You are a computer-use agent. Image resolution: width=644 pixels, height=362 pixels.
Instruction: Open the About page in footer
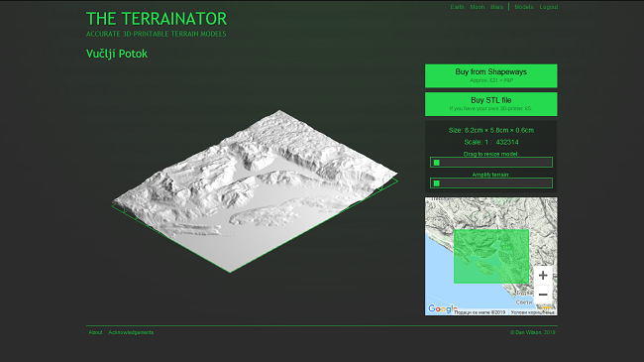(x=95, y=332)
